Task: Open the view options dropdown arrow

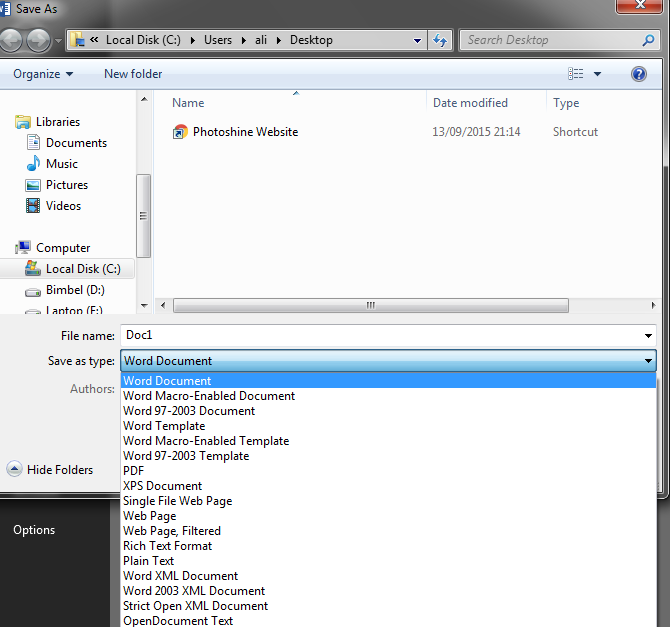Action: pos(597,74)
